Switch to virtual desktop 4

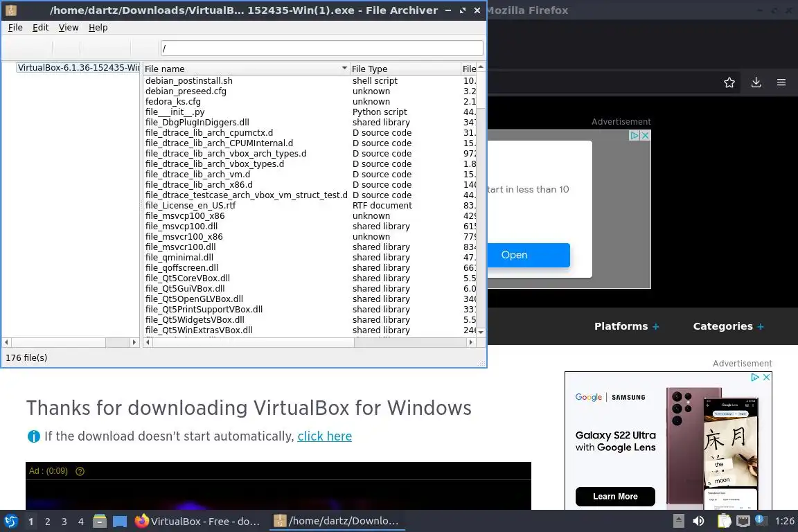pos(81,522)
